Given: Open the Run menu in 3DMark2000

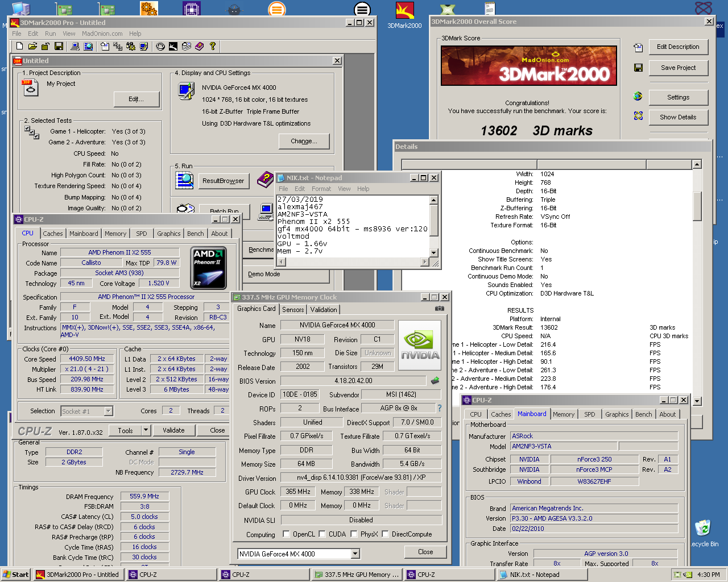Looking at the screenshot, I should coord(51,34).
